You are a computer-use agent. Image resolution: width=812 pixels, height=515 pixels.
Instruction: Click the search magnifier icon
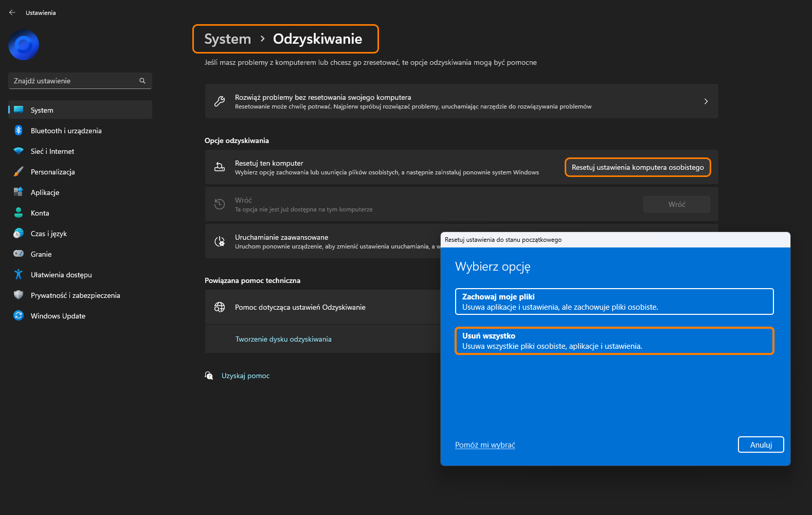click(142, 81)
